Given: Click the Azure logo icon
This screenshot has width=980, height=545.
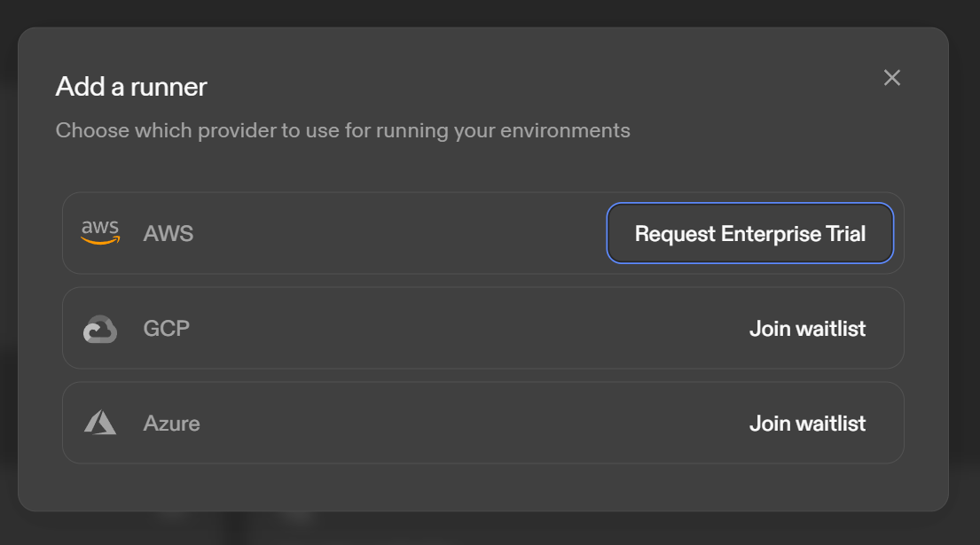Looking at the screenshot, I should pos(100,423).
